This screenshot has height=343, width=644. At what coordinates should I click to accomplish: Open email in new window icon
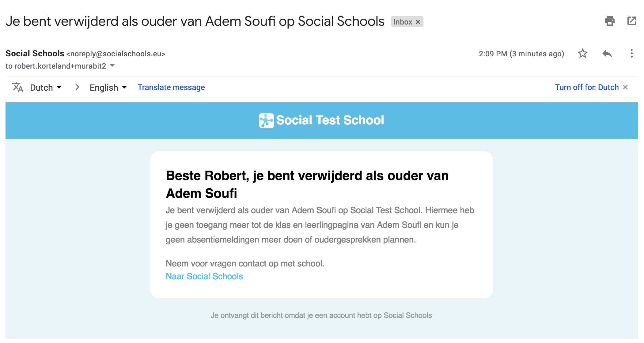point(631,21)
